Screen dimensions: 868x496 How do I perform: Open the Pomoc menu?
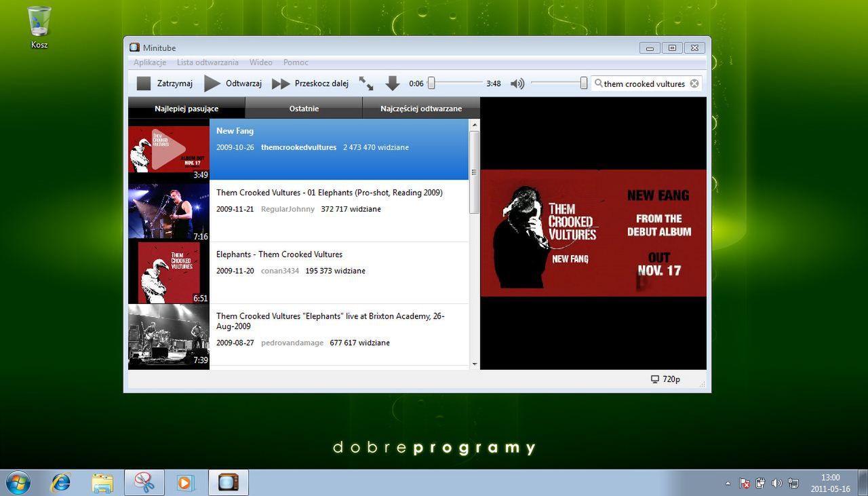coord(296,62)
